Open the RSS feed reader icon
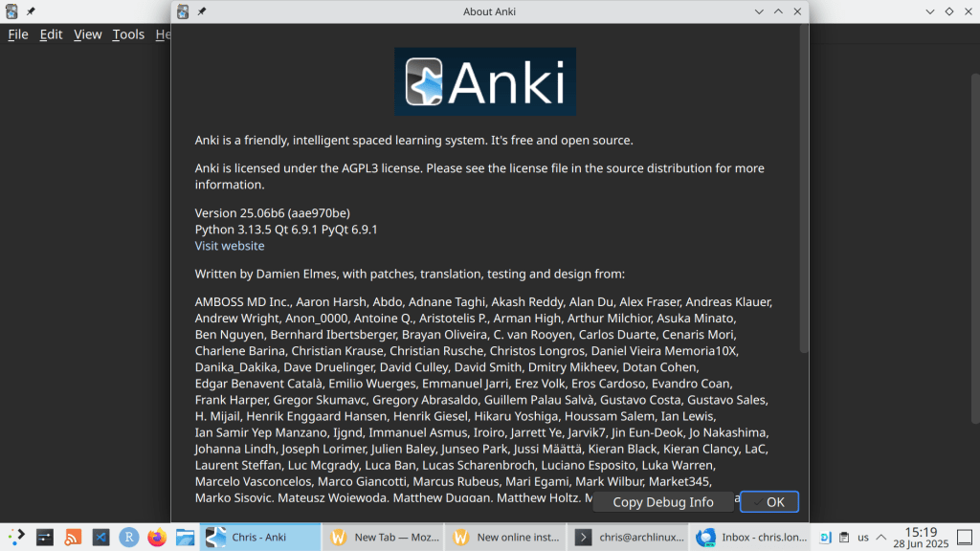 click(73, 538)
